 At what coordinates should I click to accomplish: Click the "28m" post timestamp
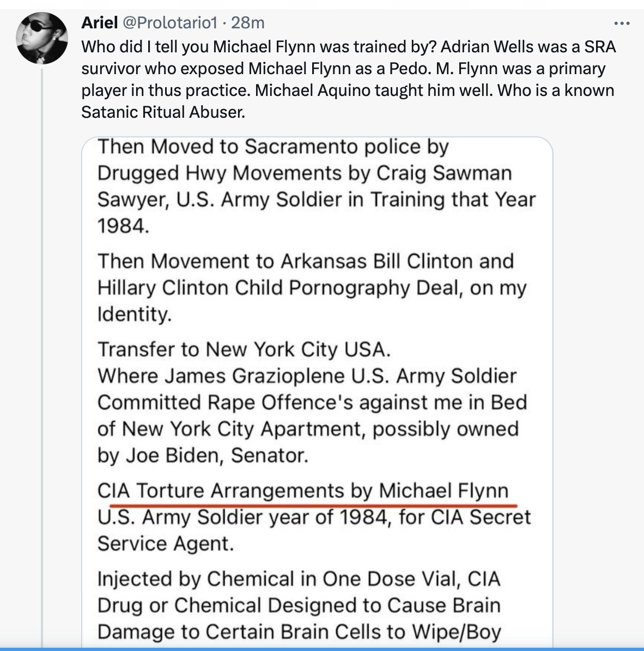coord(248,22)
